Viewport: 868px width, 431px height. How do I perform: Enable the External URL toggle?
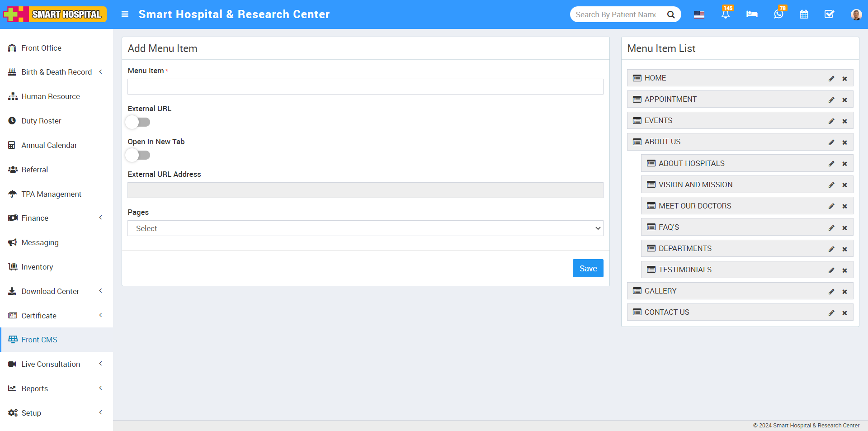(138, 122)
